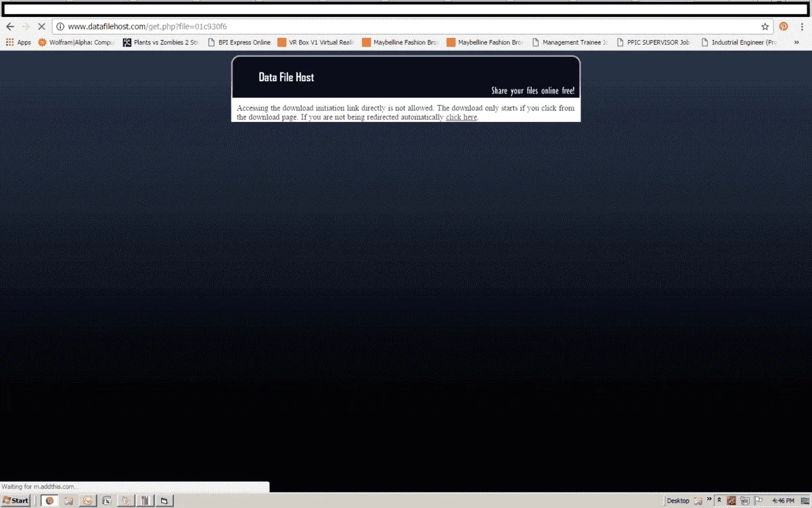Viewport: 812px width, 508px height.
Task: Open Excel from the taskbar
Action: pyautogui.click(x=107, y=501)
